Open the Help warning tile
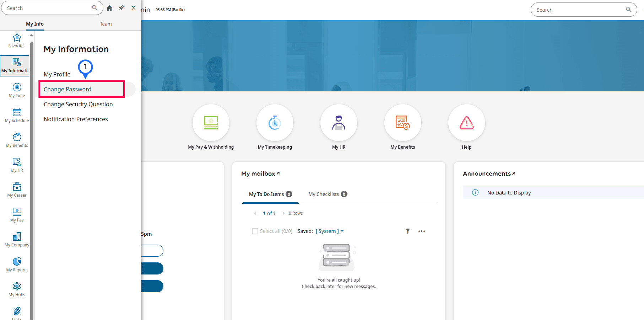644x320 pixels. coord(467,123)
